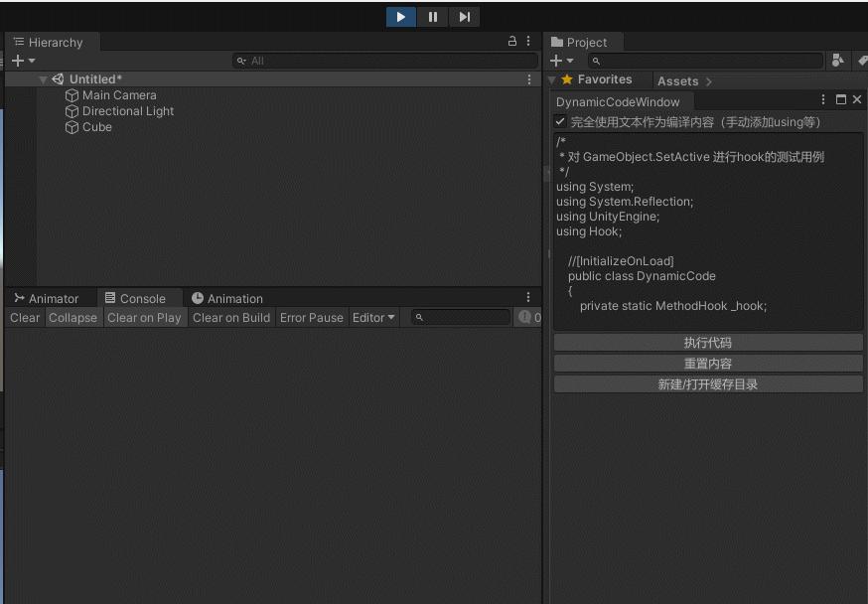Screen dimensions: 868x604
Task: Toggle Error Pause in the Console
Action: tap(311, 318)
